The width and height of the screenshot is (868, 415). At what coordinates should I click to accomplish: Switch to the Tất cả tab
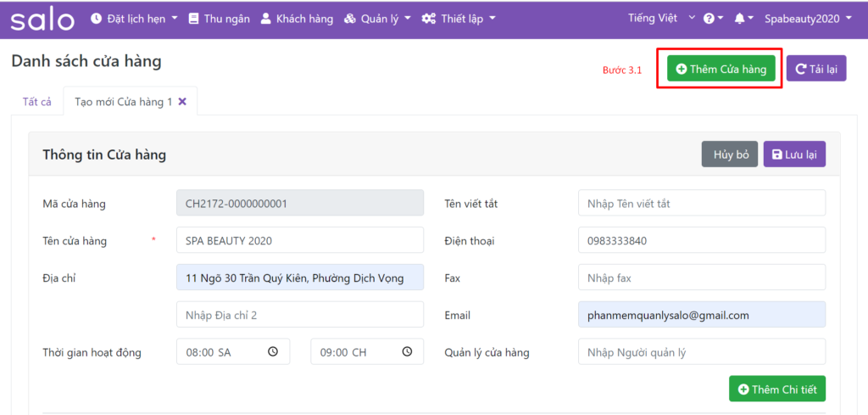point(36,102)
